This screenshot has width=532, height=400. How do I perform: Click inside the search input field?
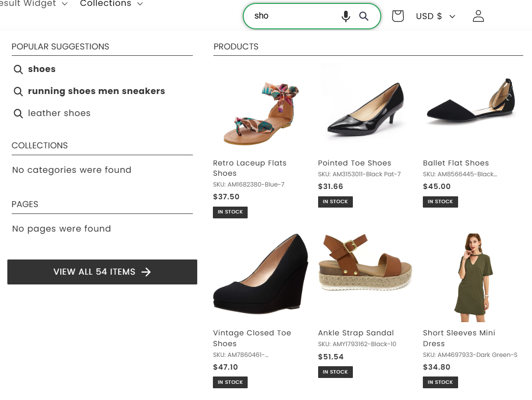click(x=294, y=16)
